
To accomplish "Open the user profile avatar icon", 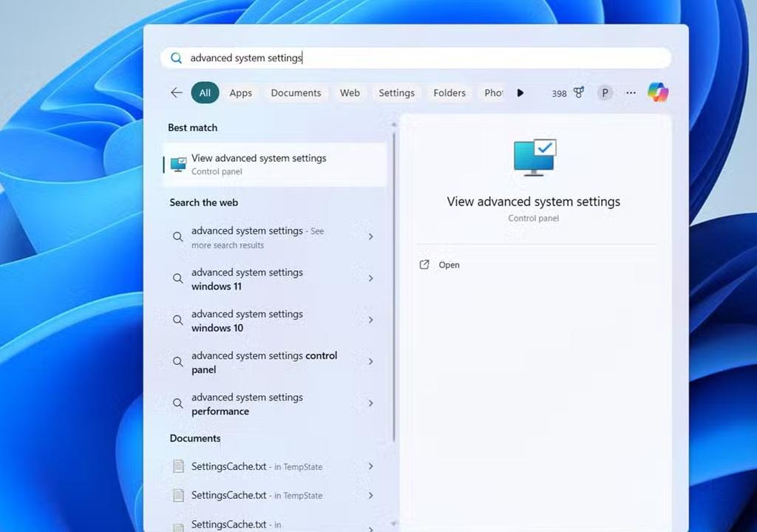I will pyautogui.click(x=605, y=92).
